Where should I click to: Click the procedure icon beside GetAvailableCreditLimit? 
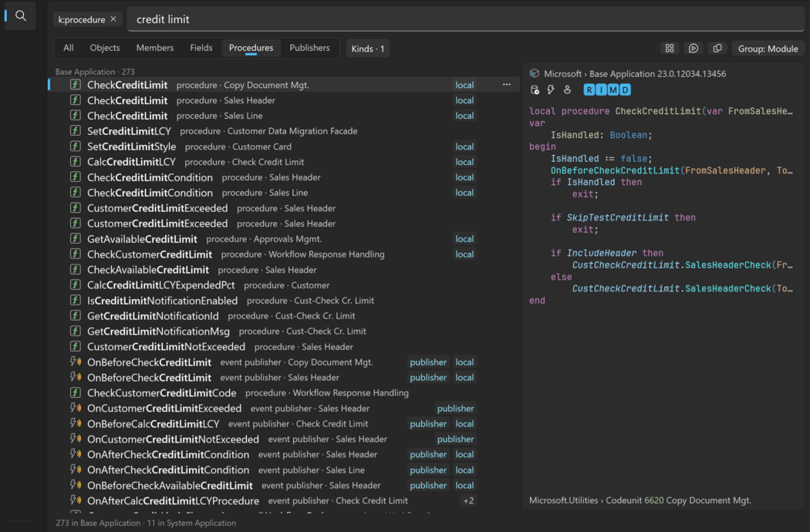coord(76,238)
